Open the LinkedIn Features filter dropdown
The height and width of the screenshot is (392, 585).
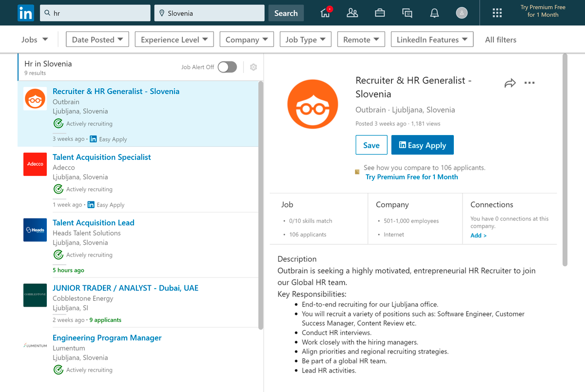[432, 39]
